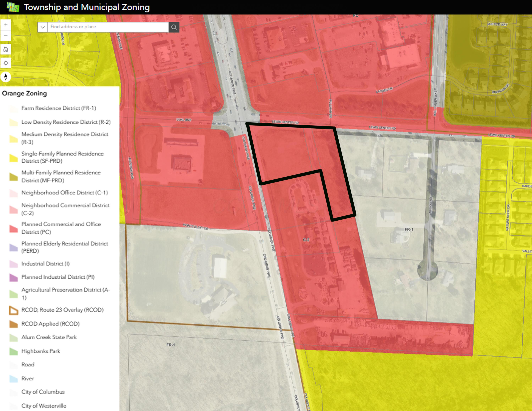
Task: Click the Planned Industrial District purple swatch
Action: point(14,277)
